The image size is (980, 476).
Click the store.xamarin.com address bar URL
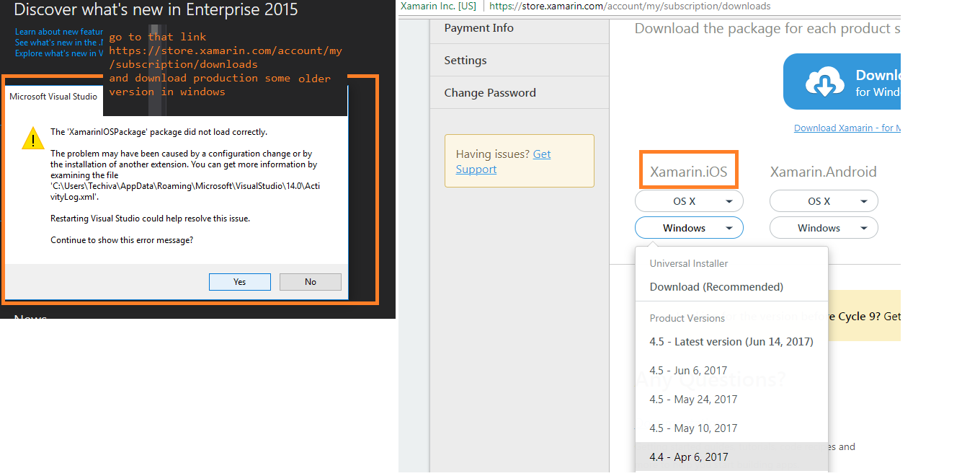(630, 6)
